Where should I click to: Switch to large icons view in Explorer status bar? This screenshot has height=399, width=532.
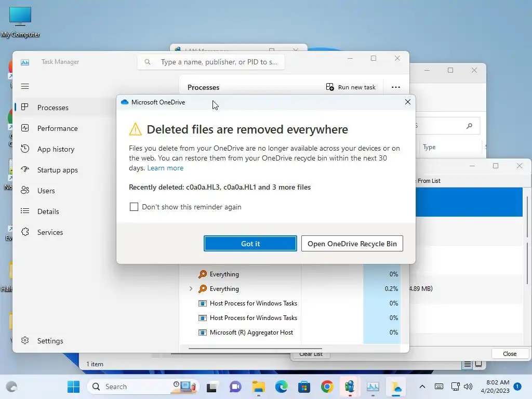click(478, 364)
